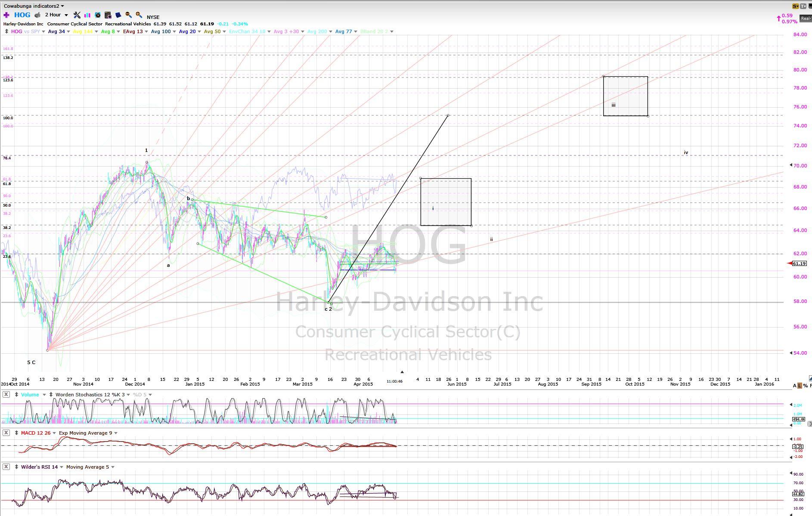Image resolution: width=812 pixels, height=516 pixels.
Task: Close the MACD pane with X
Action: (x=6, y=433)
